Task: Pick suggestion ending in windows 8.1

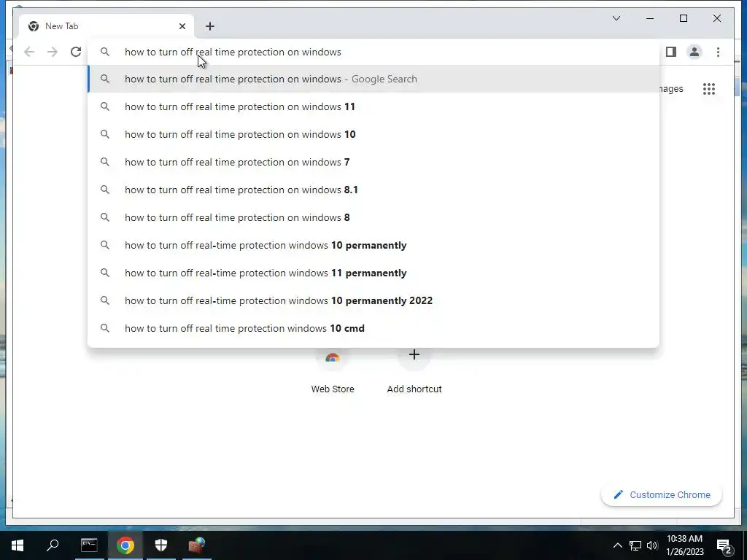Action: click(x=374, y=190)
